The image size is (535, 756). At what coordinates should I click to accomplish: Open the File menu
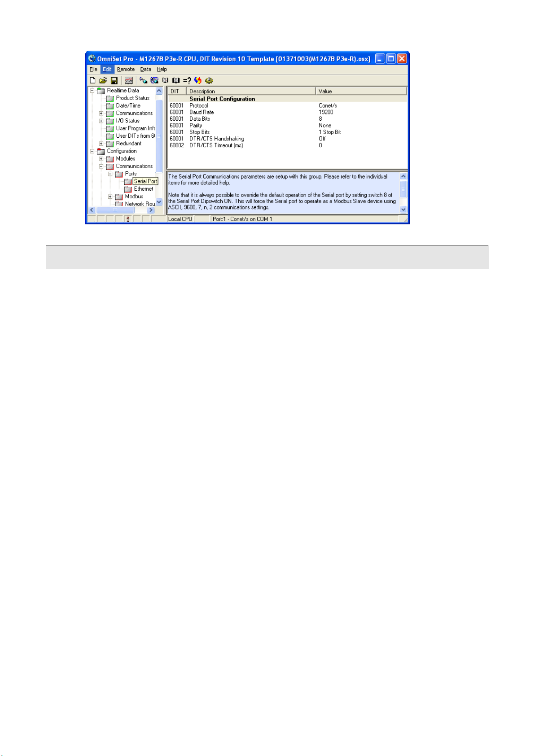[x=93, y=70]
